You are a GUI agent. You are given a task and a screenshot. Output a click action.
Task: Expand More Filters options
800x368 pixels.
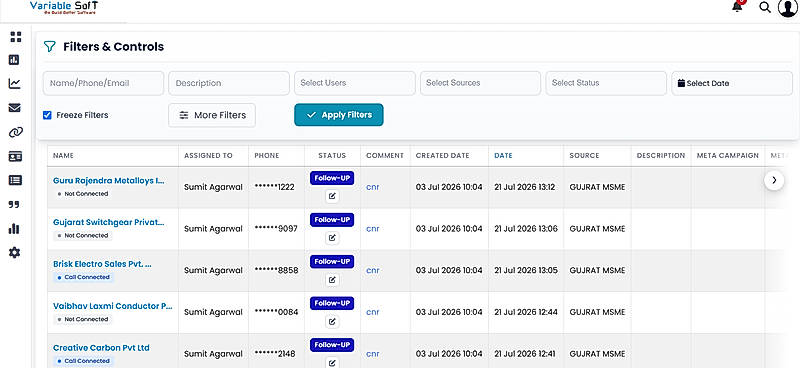coord(212,115)
